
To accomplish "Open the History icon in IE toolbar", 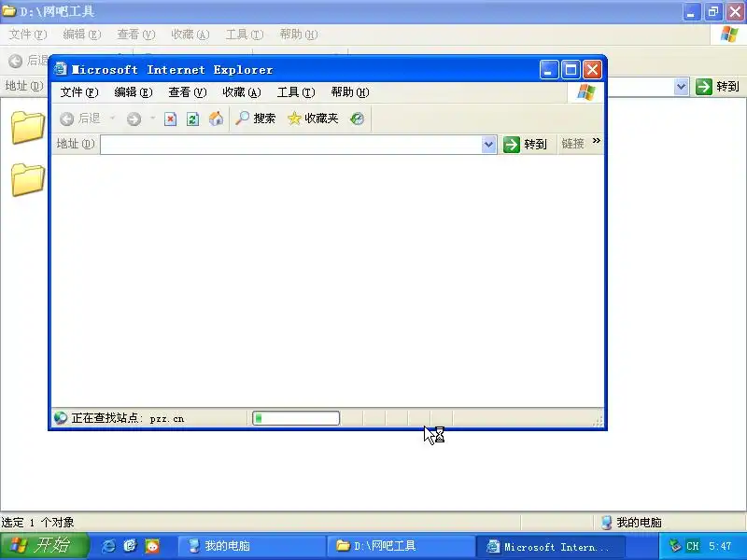I will click(358, 119).
